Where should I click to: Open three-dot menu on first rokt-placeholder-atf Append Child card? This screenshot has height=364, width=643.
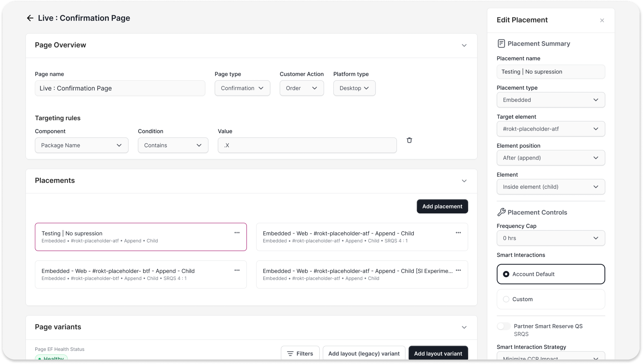tap(458, 233)
